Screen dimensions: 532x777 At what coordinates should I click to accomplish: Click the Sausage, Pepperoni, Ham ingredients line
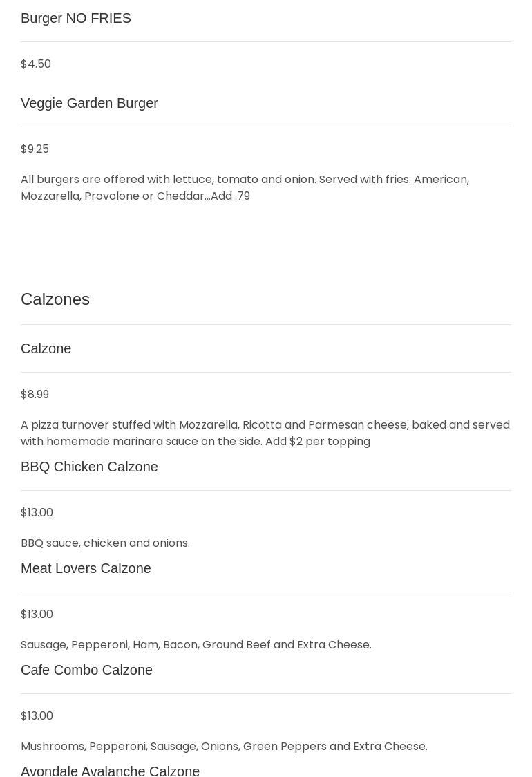pyautogui.click(x=196, y=644)
